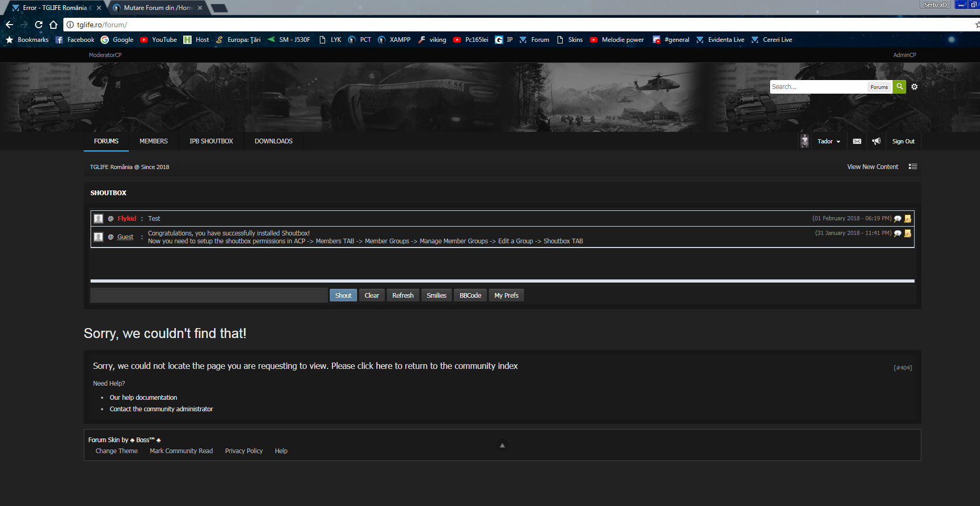Screen dimensions: 980x506
Task: Open Our help documentation link
Action: (143, 398)
